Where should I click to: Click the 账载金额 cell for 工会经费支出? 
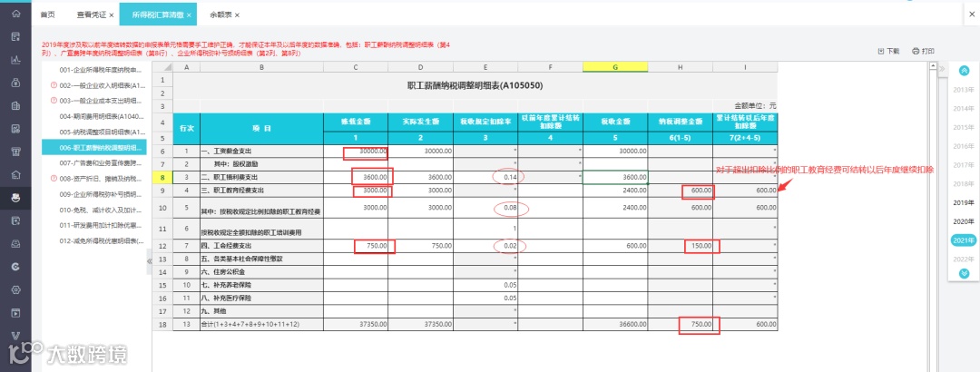[x=355, y=246]
